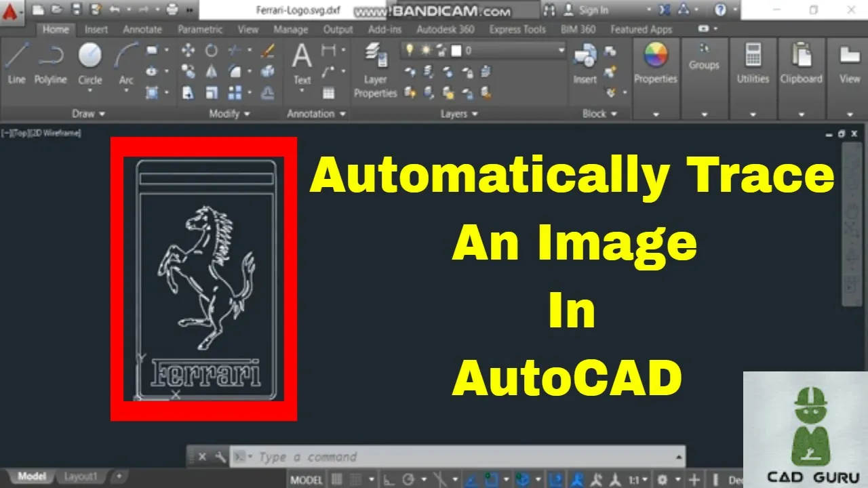The height and width of the screenshot is (488, 868).
Task: Click the white layer color swatch
Action: (x=456, y=50)
